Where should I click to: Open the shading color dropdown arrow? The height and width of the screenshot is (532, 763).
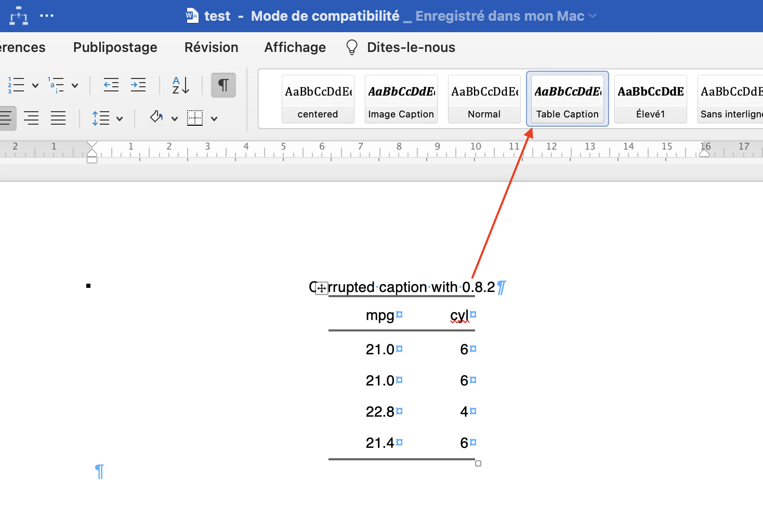(175, 118)
